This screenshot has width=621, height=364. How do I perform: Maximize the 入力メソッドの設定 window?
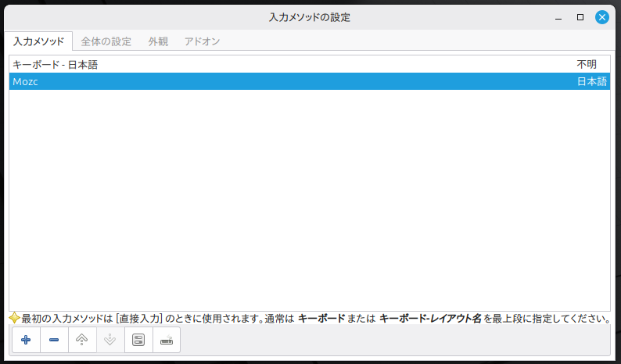coord(580,17)
